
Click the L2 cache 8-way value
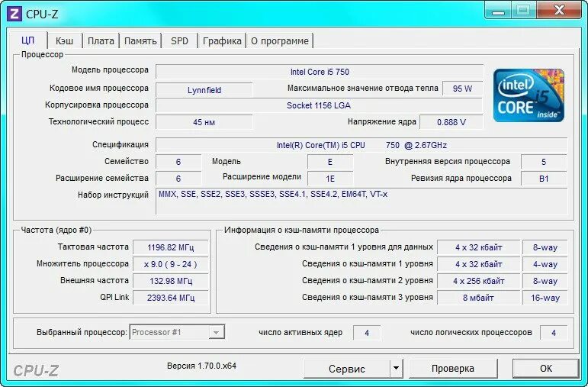point(545,281)
